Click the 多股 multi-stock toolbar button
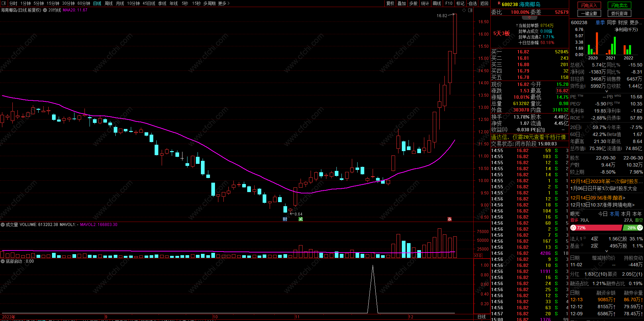The height and width of the screenshot is (321, 644). point(414,3)
